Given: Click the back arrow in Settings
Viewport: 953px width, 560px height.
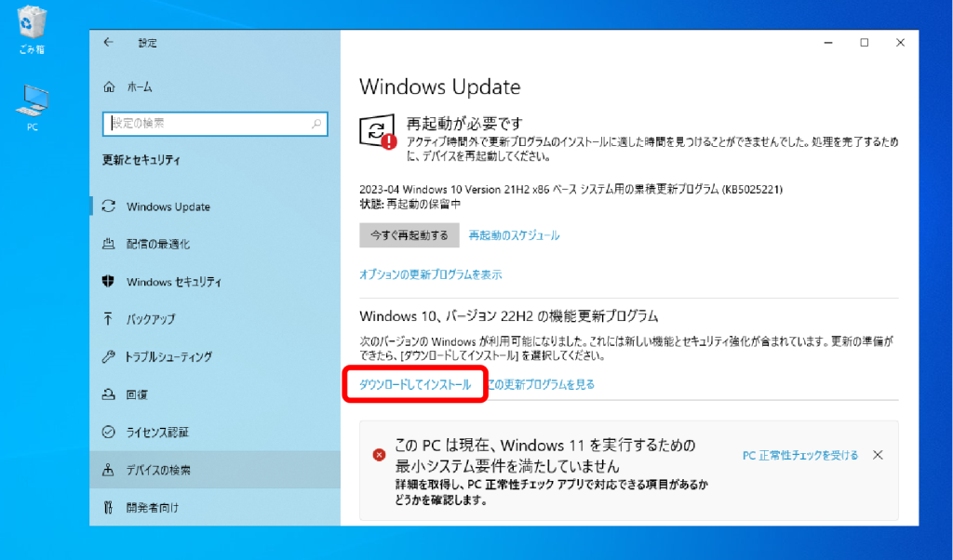Looking at the screenshot, I should pyautogui.click(x=109, y=43).
